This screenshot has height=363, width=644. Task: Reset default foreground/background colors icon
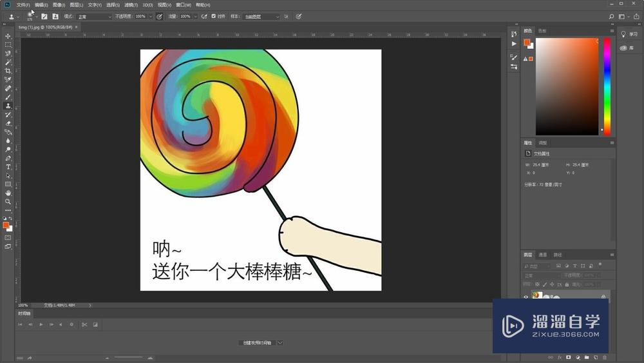coord(5,219)
